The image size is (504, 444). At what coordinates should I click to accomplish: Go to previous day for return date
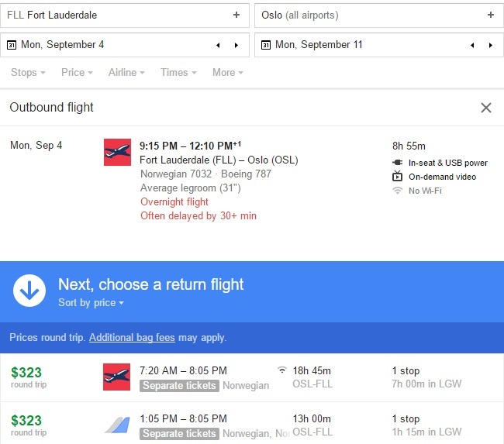coord(472,45)
